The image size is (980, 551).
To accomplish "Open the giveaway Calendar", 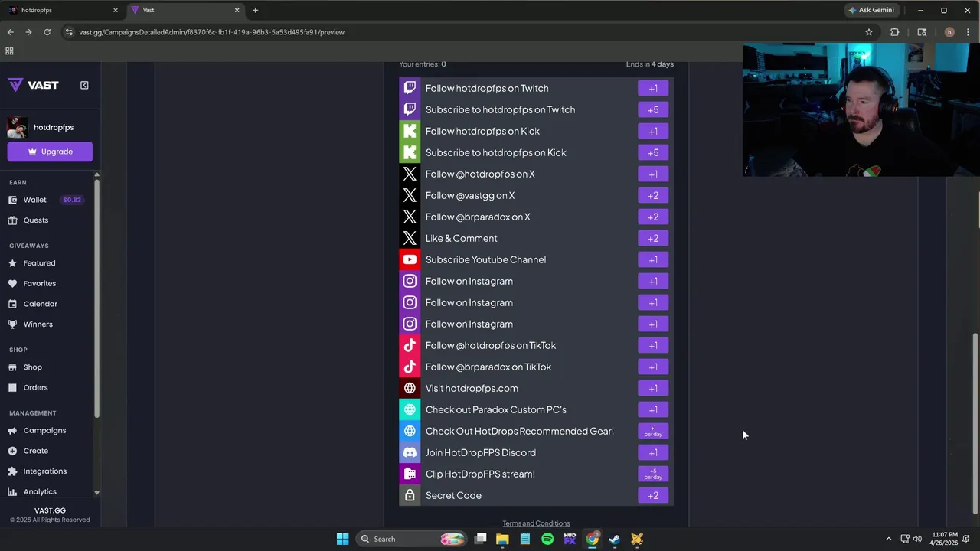I will (33, 304).
